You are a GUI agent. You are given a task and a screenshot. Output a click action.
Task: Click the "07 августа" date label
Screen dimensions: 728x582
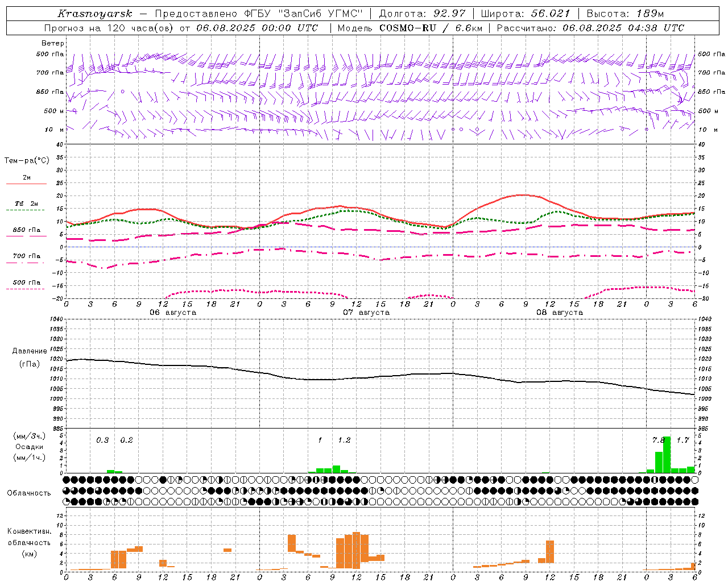point(366,313)
